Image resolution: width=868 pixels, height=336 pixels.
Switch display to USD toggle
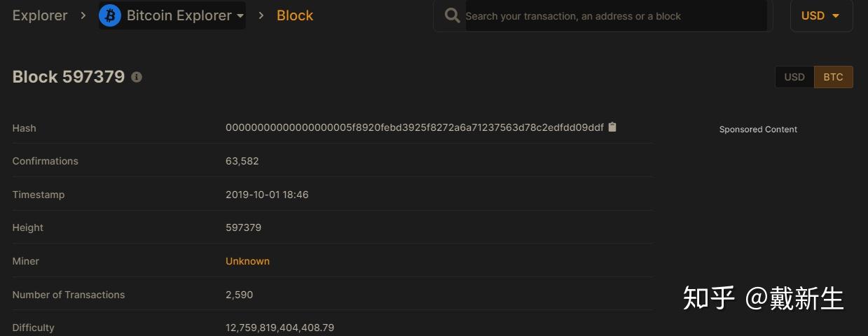[794, 77]
